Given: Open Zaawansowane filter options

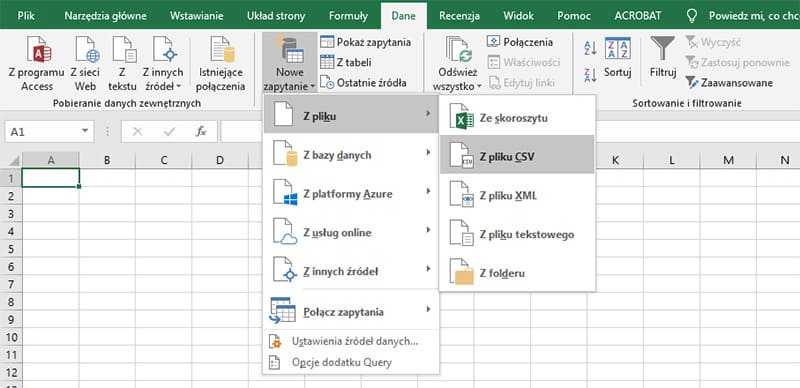Looking at the screenshot, I should pos(729,82).
